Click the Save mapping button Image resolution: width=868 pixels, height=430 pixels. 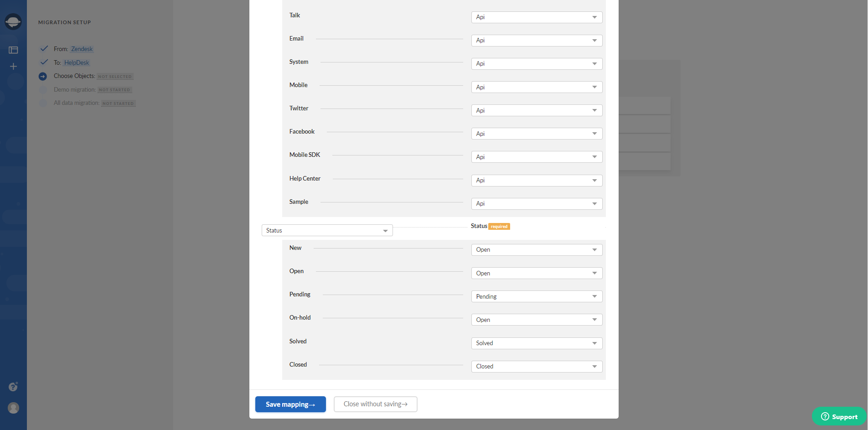coord(290,404)
